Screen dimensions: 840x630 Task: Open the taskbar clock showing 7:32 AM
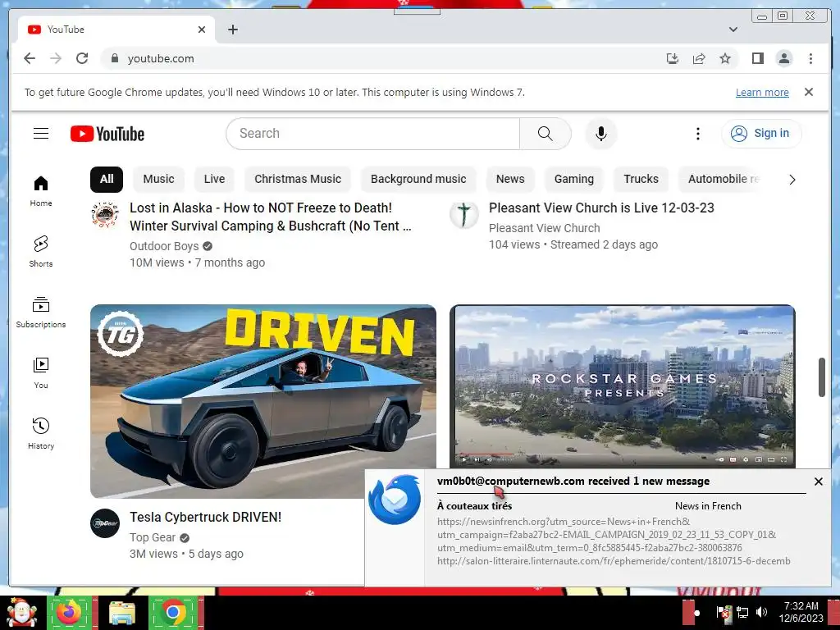(801, 612)
